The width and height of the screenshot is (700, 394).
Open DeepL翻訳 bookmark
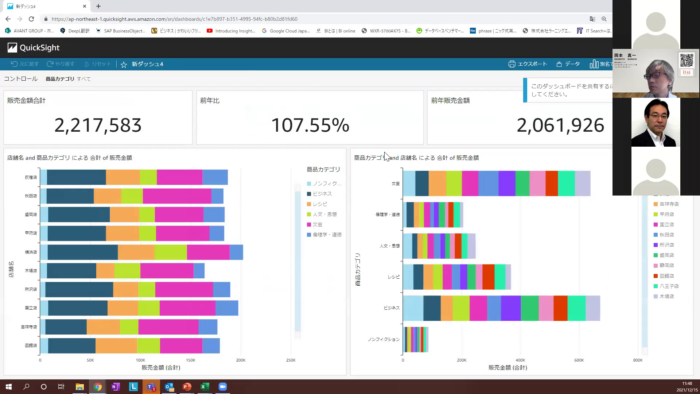click(75, 31)
